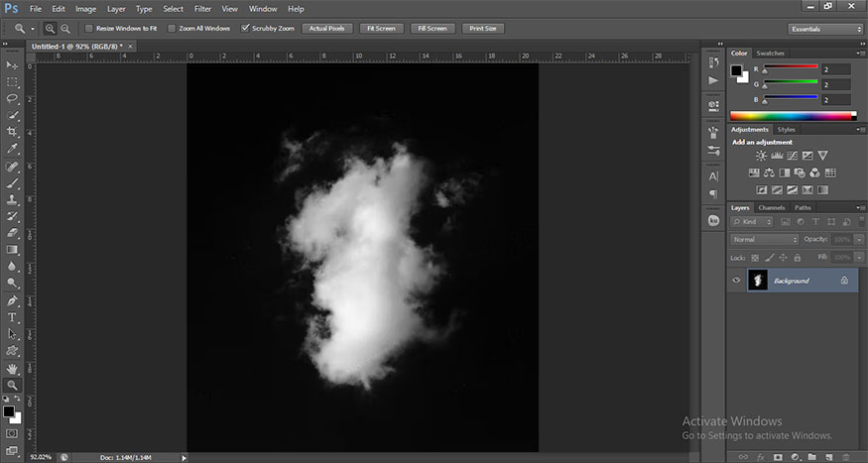Select the Eyedropper tool
Viewport: 868px width, 463px height.
click(x=12, y=149)
